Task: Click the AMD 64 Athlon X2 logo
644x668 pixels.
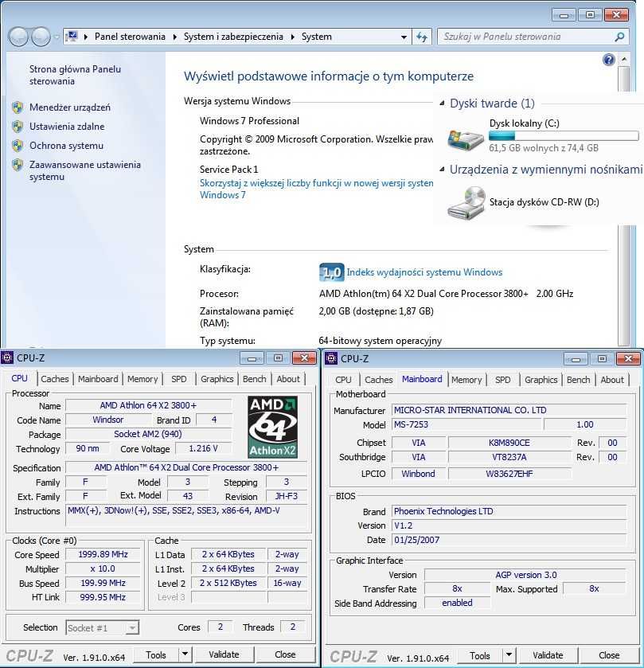Action: point(272,427)
